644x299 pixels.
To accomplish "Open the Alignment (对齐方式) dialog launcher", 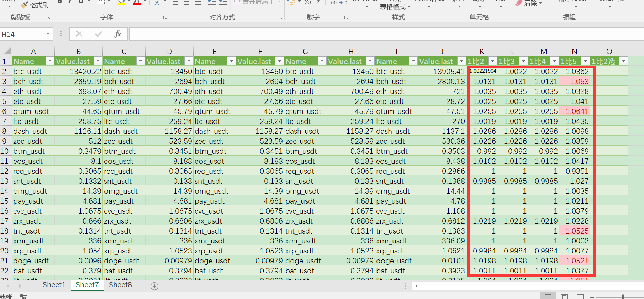I will coord(280,17).
